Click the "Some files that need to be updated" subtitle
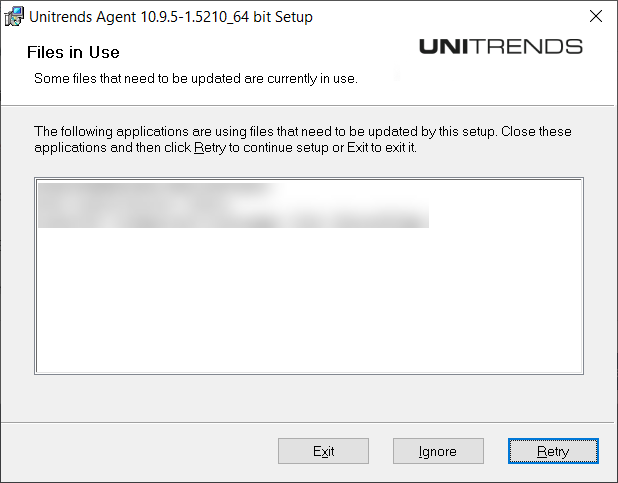Screen dimensions: 618x483 (x=195, y=77)
